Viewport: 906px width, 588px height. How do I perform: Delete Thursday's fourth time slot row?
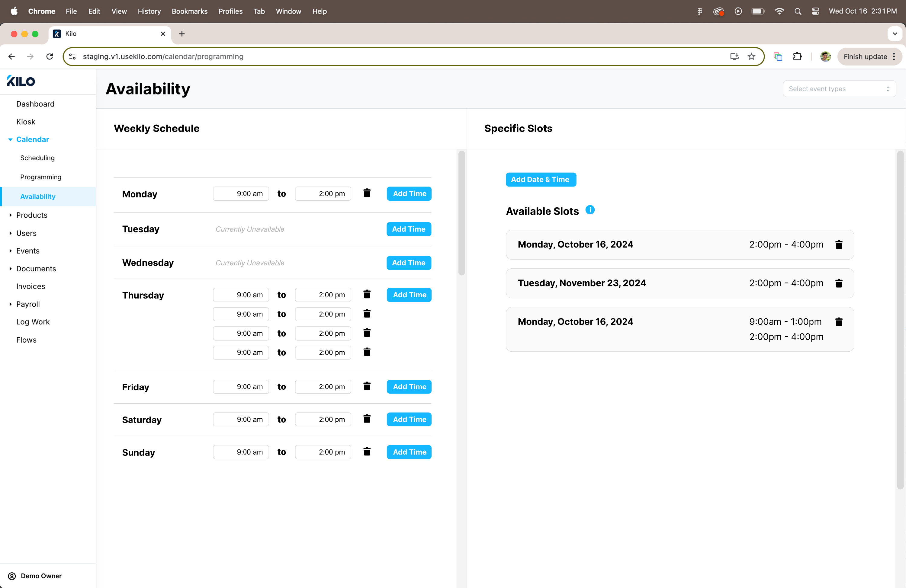click(x=367, y=353)
